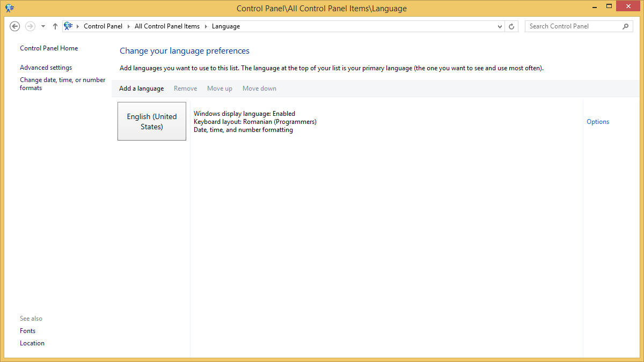This screenshot has height=362, width=644.
Task: Maximize the Language window
Action: tap(609, 7)
